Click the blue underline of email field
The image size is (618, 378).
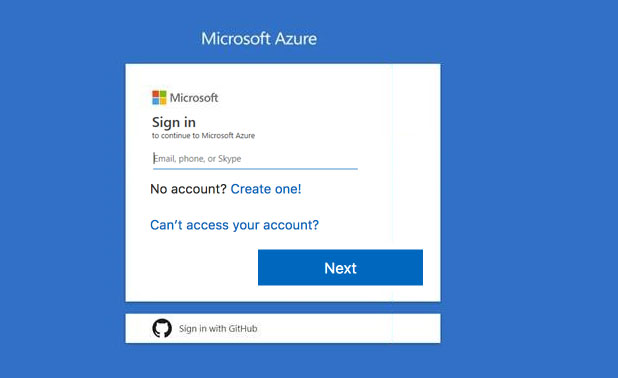255,169
